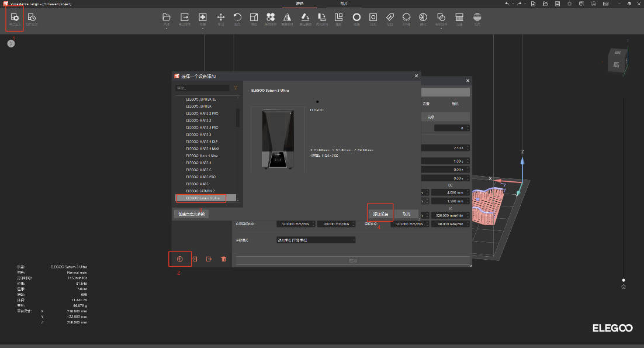Click the import device arrow icon
Screen dimensions: 644x348
pos(195,259)
